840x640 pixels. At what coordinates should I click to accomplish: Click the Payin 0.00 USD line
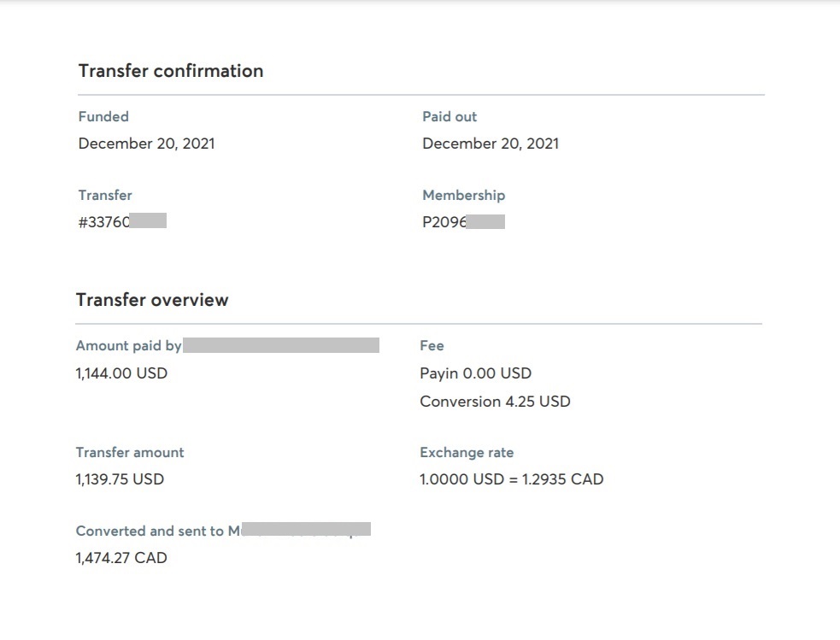[475, 373]
